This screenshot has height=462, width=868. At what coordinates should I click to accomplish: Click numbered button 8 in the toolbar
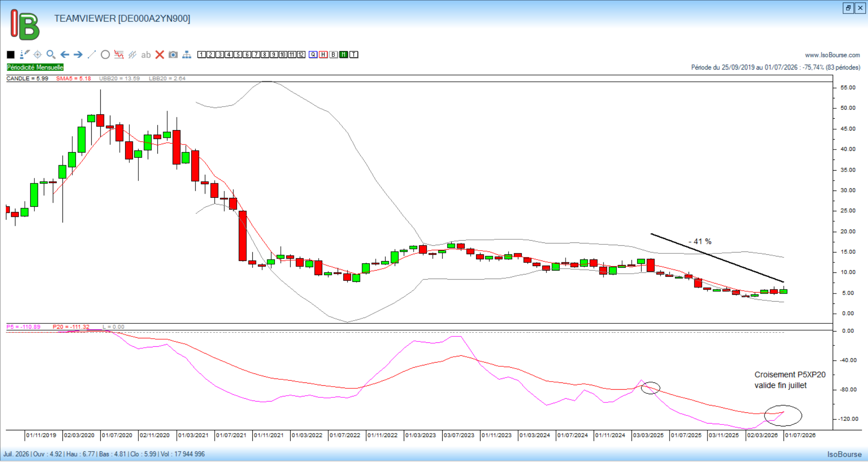[265, 55]
